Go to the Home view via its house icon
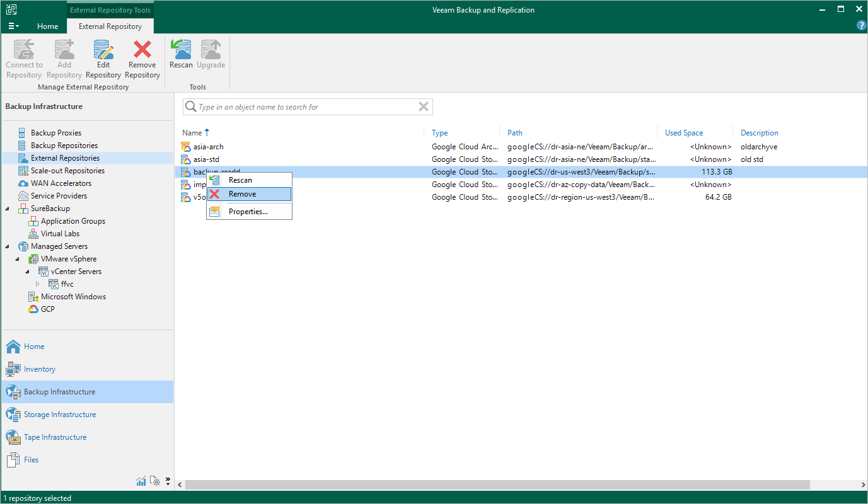This screenshot has width=868, height=504. (13, 346)
